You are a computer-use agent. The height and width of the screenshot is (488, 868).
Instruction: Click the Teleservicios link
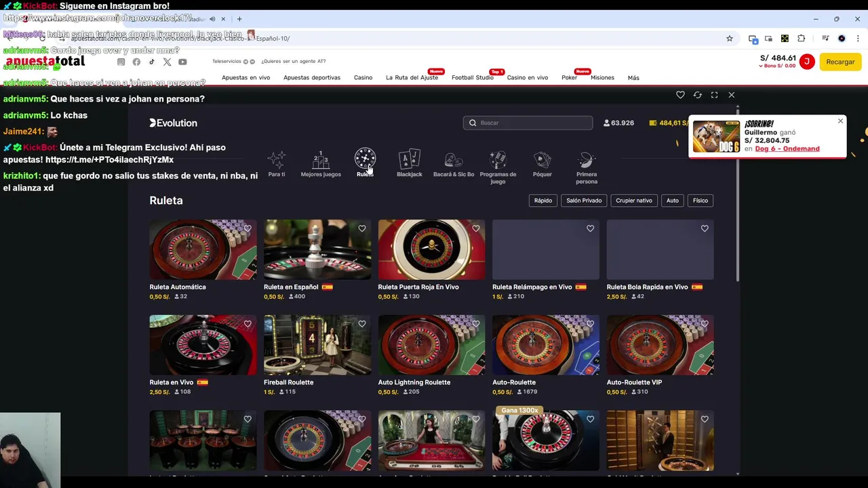(x=226, y=62)
